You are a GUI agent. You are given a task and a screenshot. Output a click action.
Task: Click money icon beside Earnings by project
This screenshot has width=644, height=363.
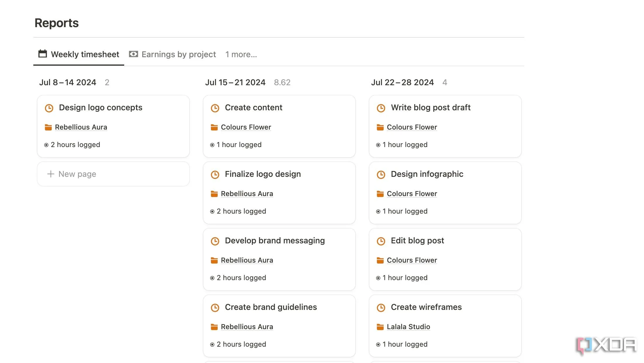click(x=134, y=54)
